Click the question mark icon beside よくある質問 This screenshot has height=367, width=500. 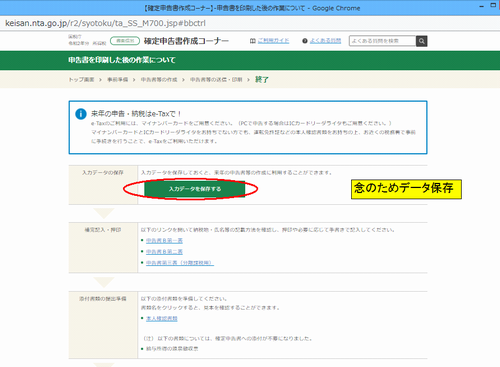click(305, 41)
